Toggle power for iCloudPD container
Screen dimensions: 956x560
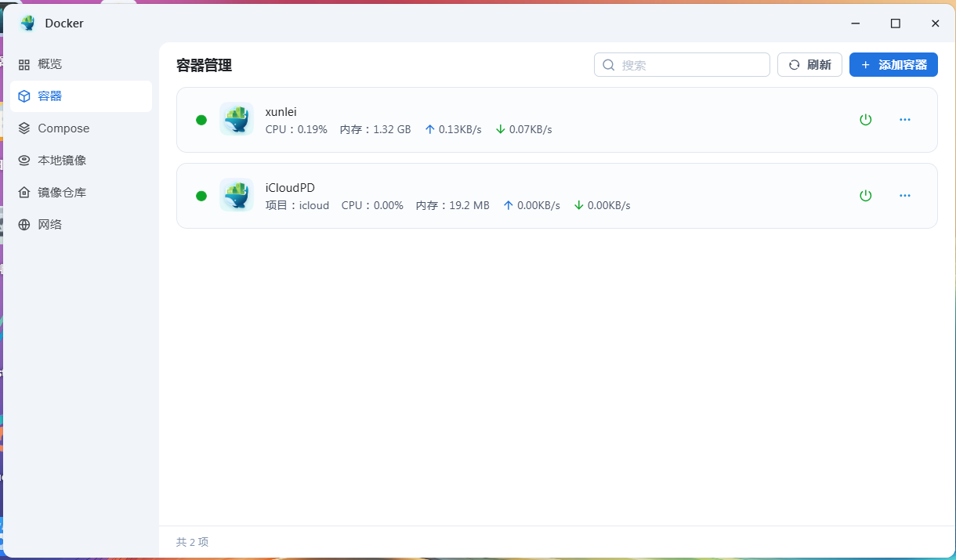tap(865, 196)
